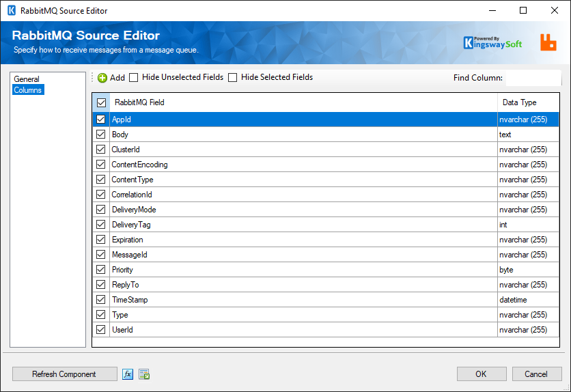Close the RabbitMQ Source Editor window
Viewport: 571px width, 392px height.
click(x=555, y=10)
